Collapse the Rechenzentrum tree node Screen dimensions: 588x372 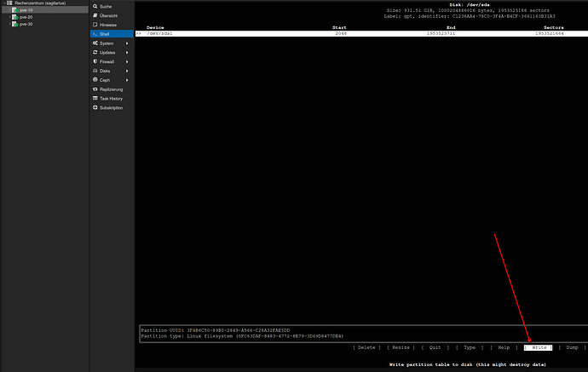(x=4, y=3)
